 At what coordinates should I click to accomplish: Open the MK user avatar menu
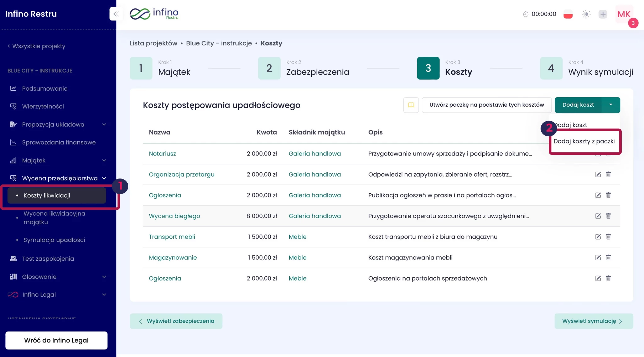(x=624, y=14)
